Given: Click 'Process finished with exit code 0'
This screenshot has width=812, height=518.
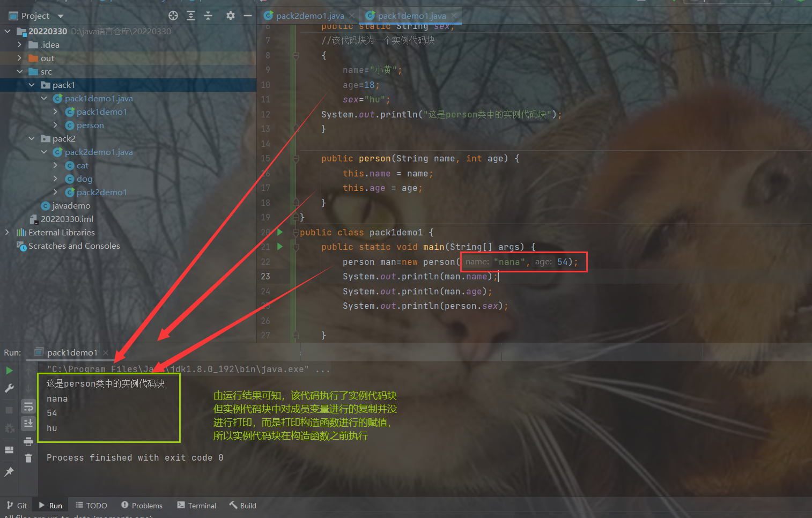Looking at the screenshot, I should (135, 458).
